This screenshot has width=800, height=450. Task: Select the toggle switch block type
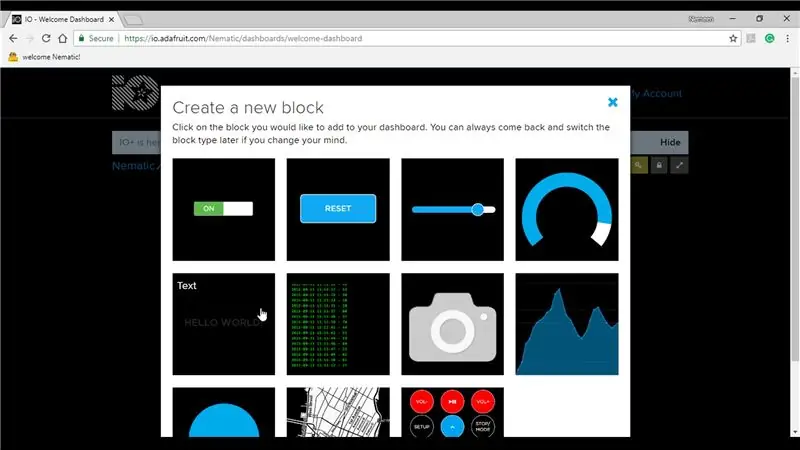223,209
